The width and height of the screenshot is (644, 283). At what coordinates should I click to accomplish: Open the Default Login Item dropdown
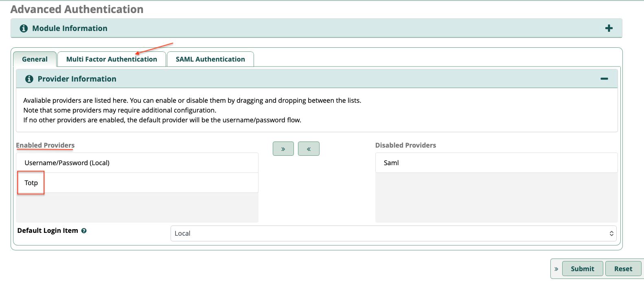(393, 234)
